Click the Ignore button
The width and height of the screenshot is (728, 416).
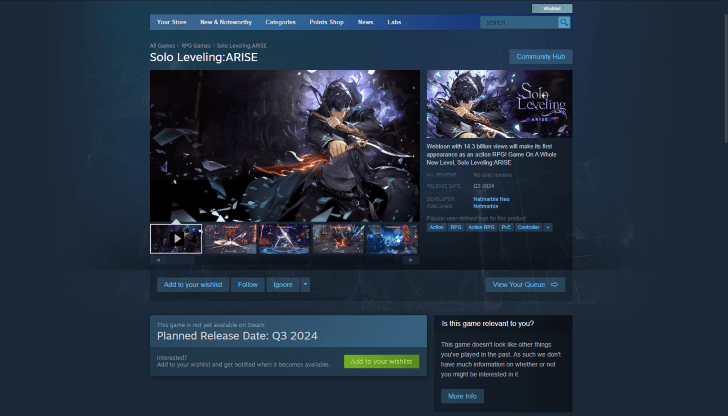pos(283,285)
